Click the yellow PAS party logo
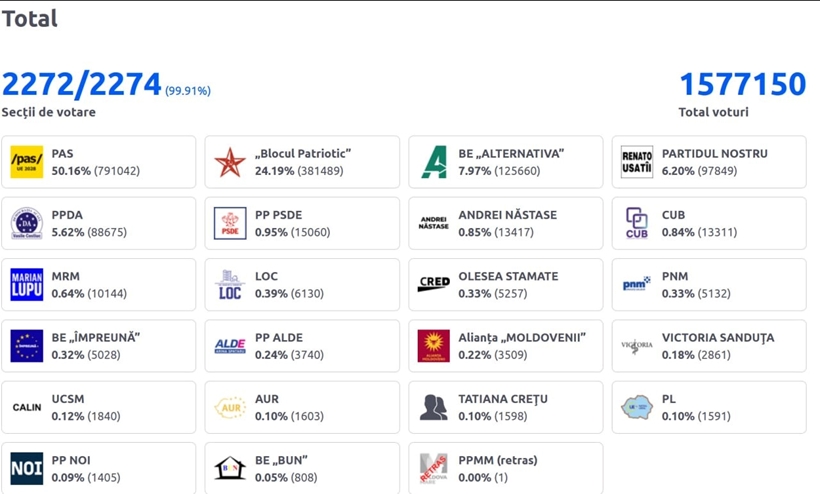820x494 pixels. tap(27, 162)
